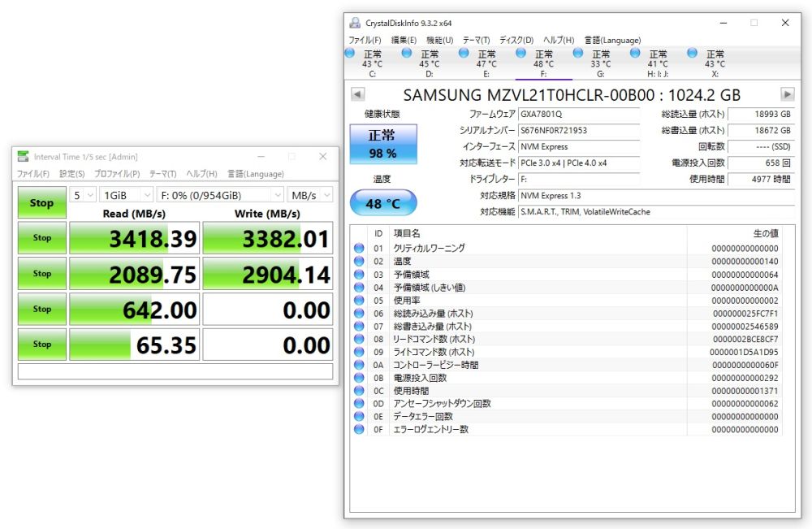Click status icon for 0E データエラー回数 row
This screenshot has height=529, width=812.
(x=359, y=416)
